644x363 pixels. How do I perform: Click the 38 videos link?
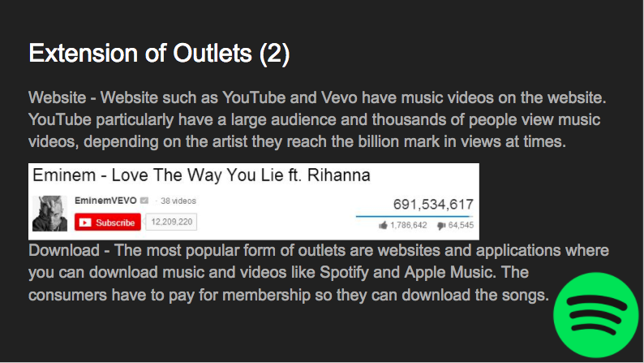pyautogui.click(x=178, y=201)
